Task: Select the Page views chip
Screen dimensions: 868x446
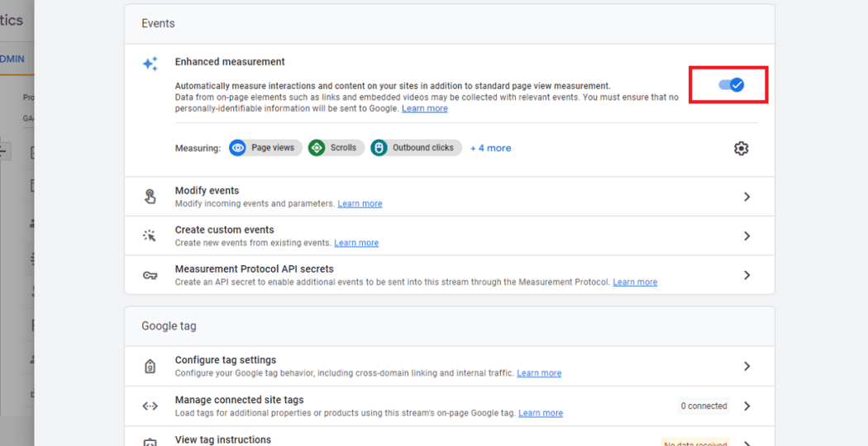Action: (x=265, y=148)
